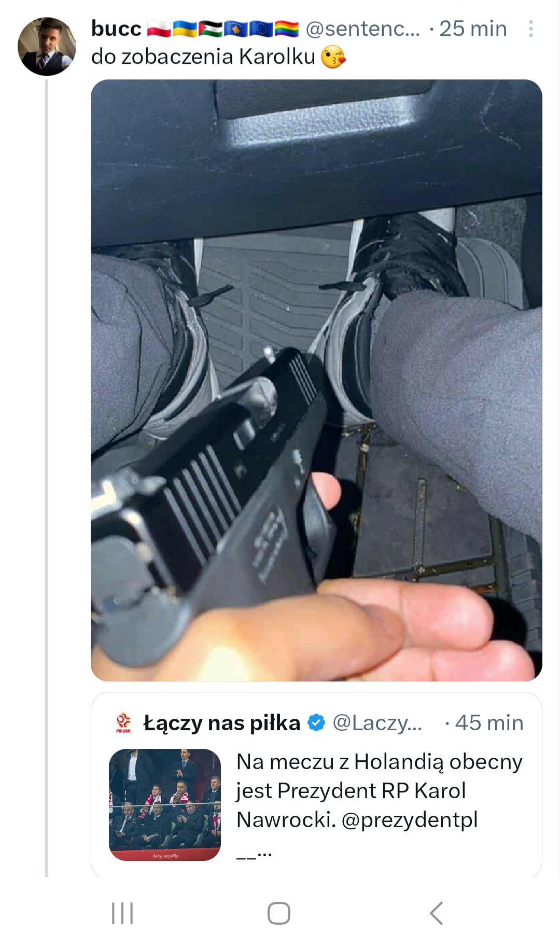Tap the Łączy nas piłka logo icon
Viewport: 560px width, 947px height.
[x=123, y=723]
